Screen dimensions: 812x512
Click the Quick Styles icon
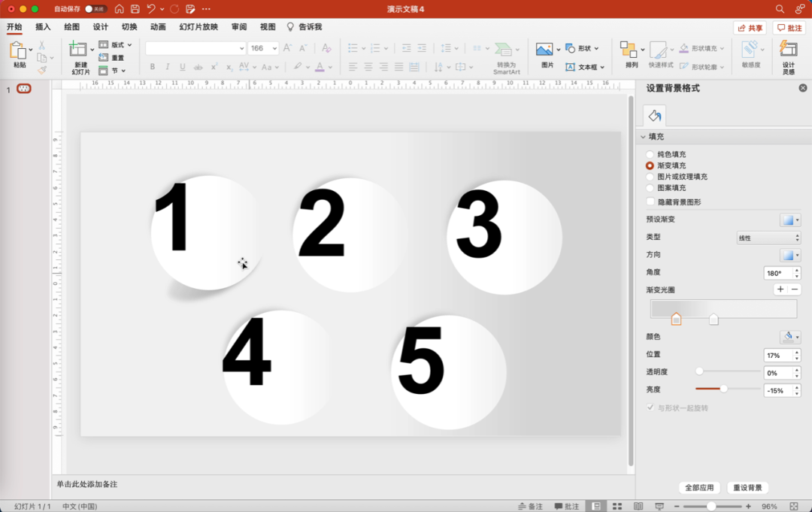click(658, 50)
